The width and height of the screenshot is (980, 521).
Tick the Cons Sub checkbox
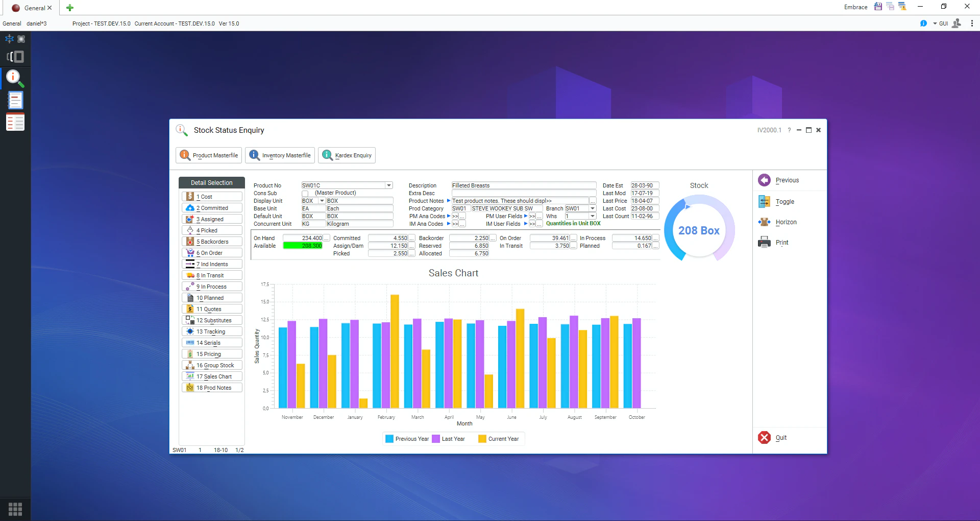pos(305,194)
